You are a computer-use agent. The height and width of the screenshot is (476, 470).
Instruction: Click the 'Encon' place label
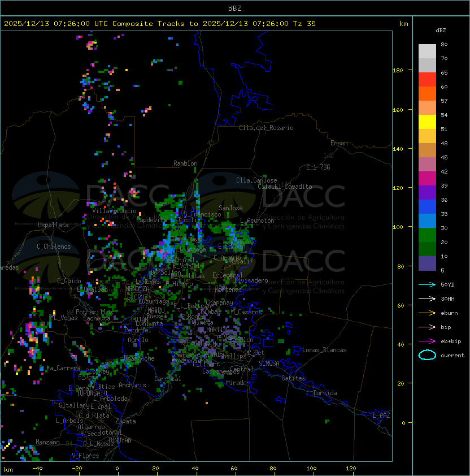(339, 143)
